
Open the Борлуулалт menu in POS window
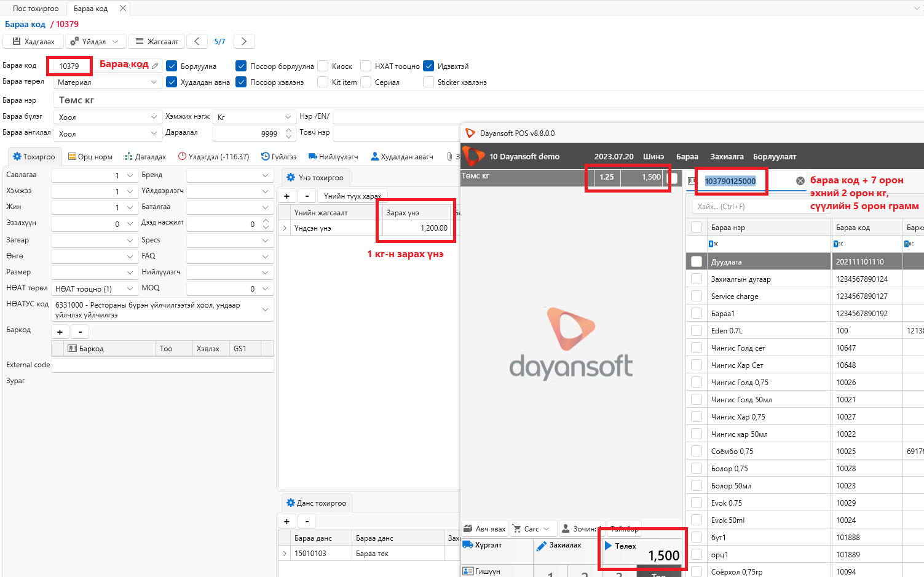[775, 156]
